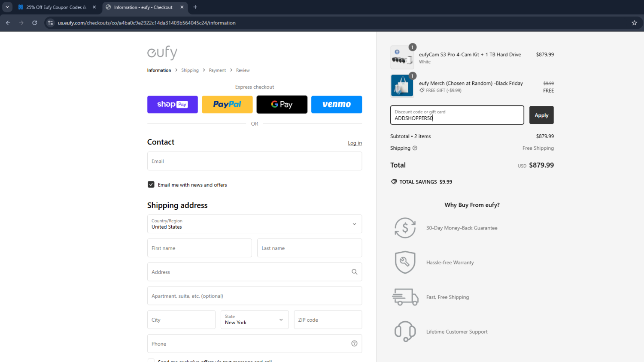This screenshot has width=644, height=362.
Task: Go back with the browser back arrow
Action: pyautogui.click(x=8, y=23)
